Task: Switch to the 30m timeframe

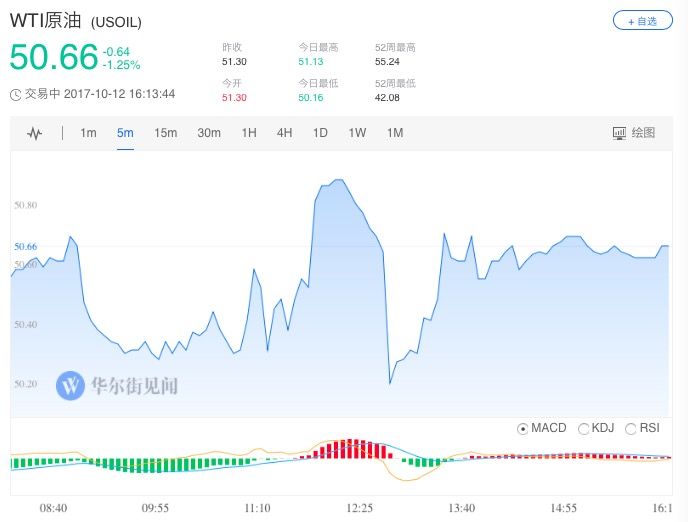Action: [209, 133]
